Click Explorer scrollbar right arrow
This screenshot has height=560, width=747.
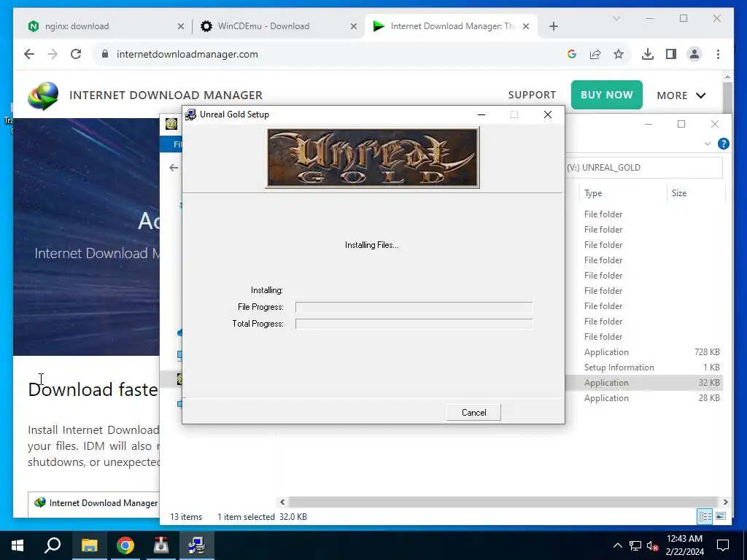[x=725, y=502]
